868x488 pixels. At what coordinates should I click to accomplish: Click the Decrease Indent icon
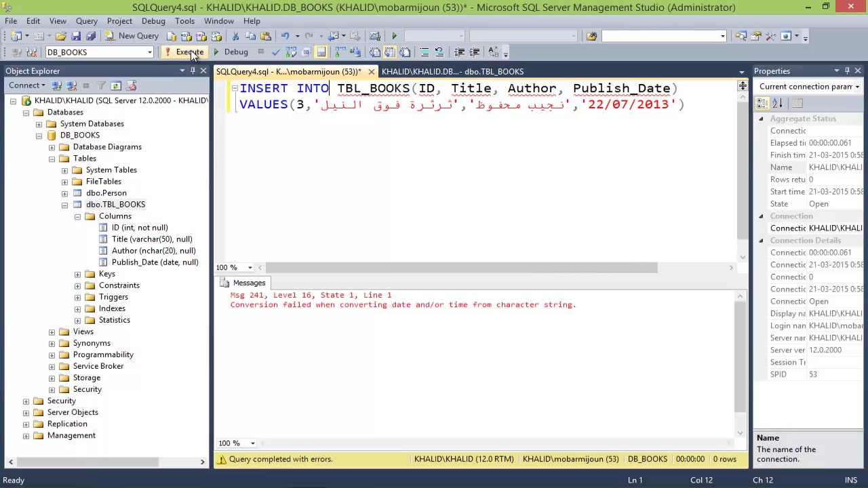point(460,52)
